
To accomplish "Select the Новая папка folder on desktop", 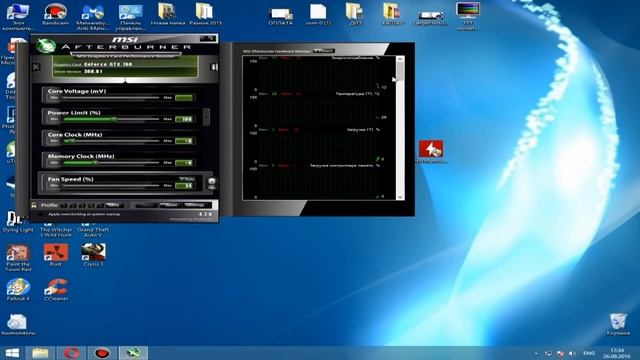I will (168, 15).
